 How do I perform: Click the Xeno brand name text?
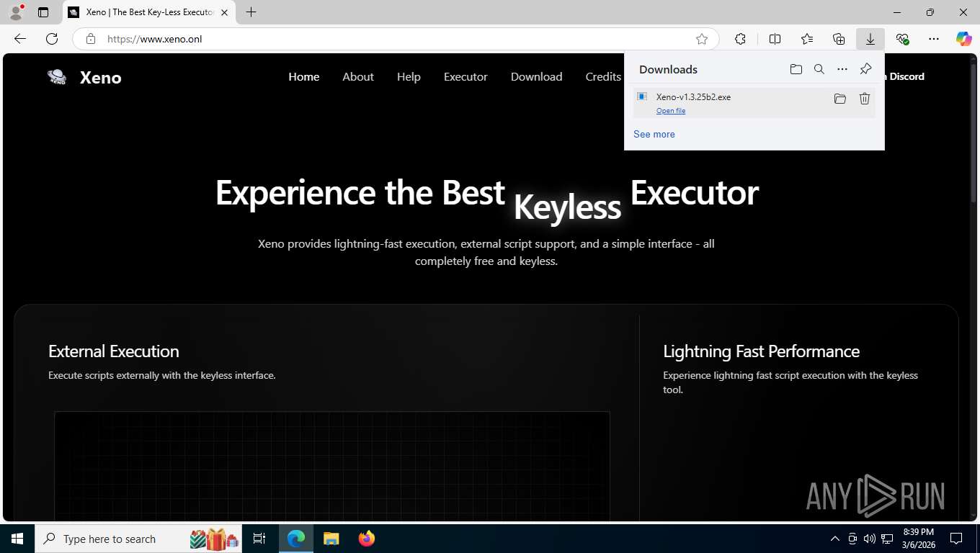pyautogui.click(x=101, y=78)
